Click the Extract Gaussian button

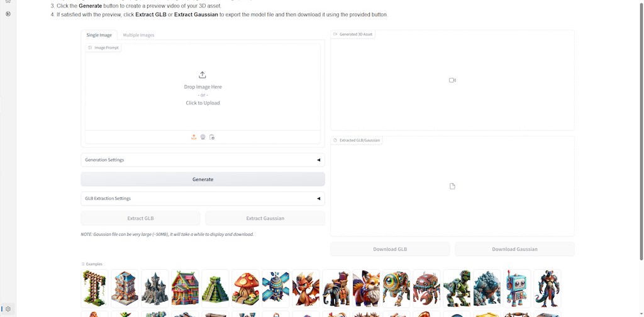pos(265,218)
